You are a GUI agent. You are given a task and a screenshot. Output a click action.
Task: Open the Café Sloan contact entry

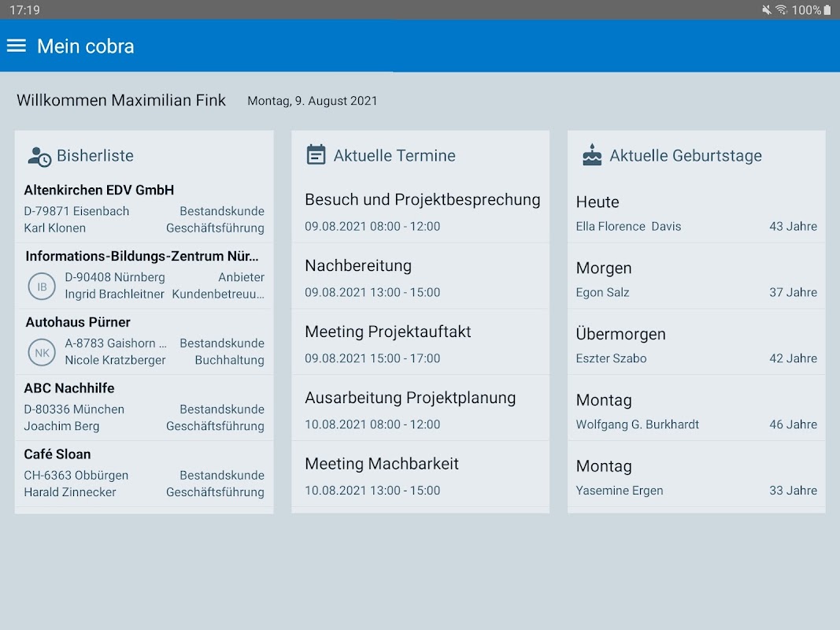pos(144,473)
